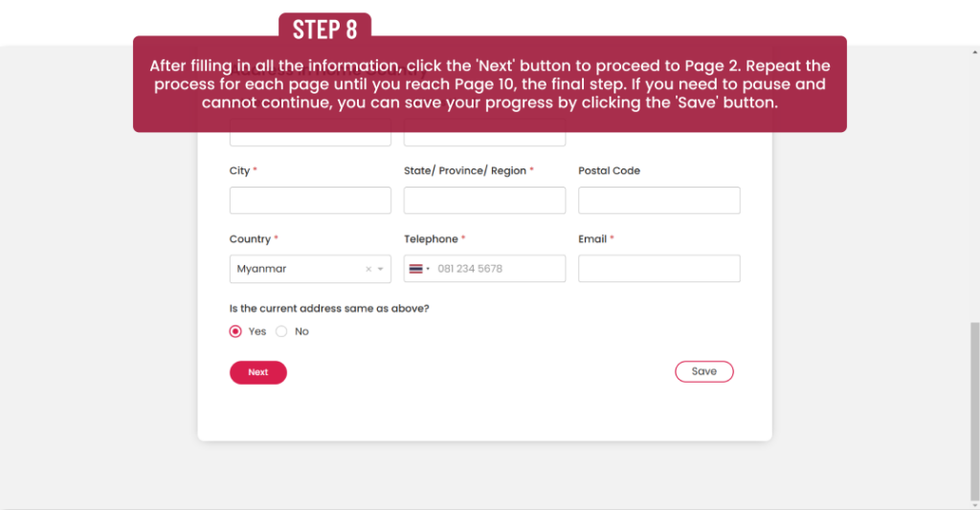Click the Thailand flag icon in Telephone

pos(415,269)
